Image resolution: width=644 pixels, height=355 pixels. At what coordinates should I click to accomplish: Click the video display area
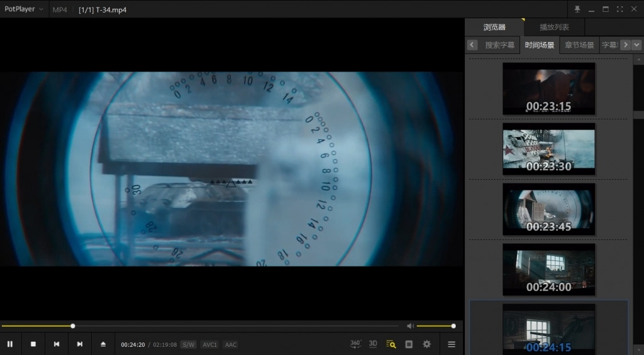click(232, 168)
